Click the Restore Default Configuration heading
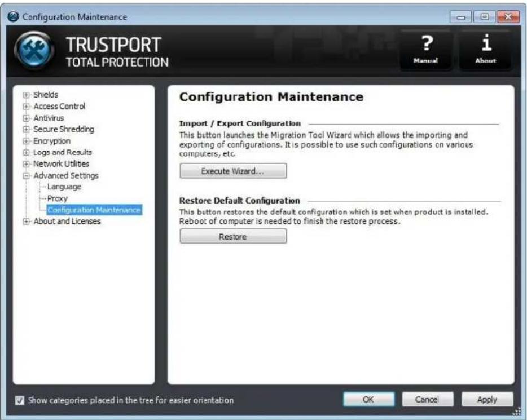The height and width of the screenshot is (420, 527). pos(240,201)
